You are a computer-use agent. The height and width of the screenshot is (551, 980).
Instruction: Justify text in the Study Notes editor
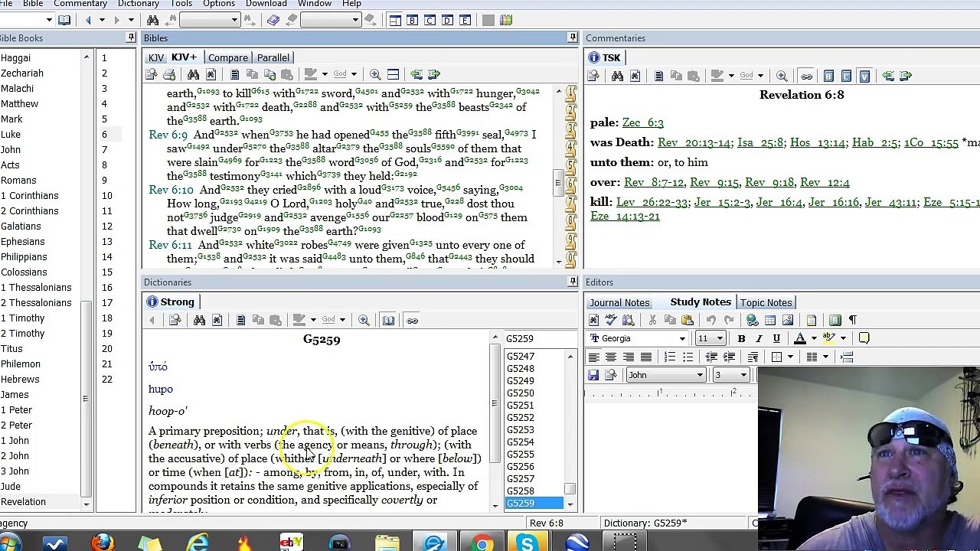pos(646,357)
